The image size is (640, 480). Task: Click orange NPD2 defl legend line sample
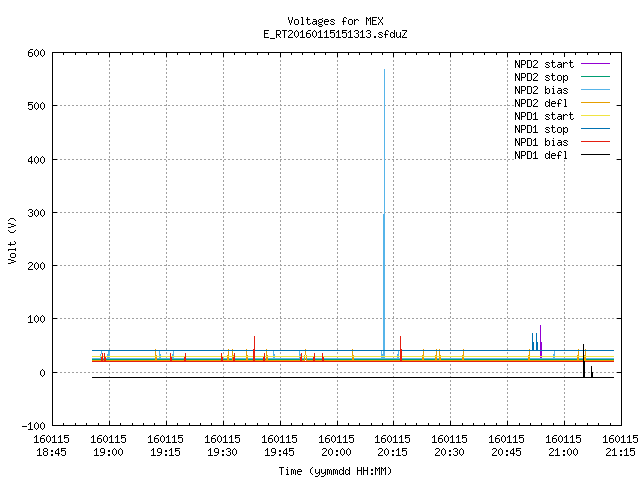(x=596, y=103)
